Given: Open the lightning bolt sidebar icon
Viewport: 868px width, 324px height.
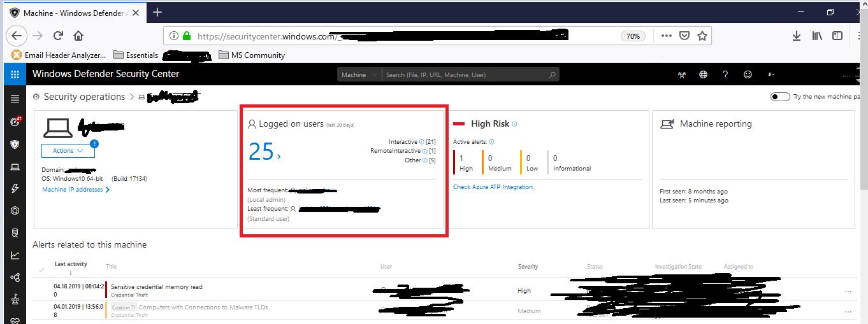Looking at the screenshot, I should 15,188.
